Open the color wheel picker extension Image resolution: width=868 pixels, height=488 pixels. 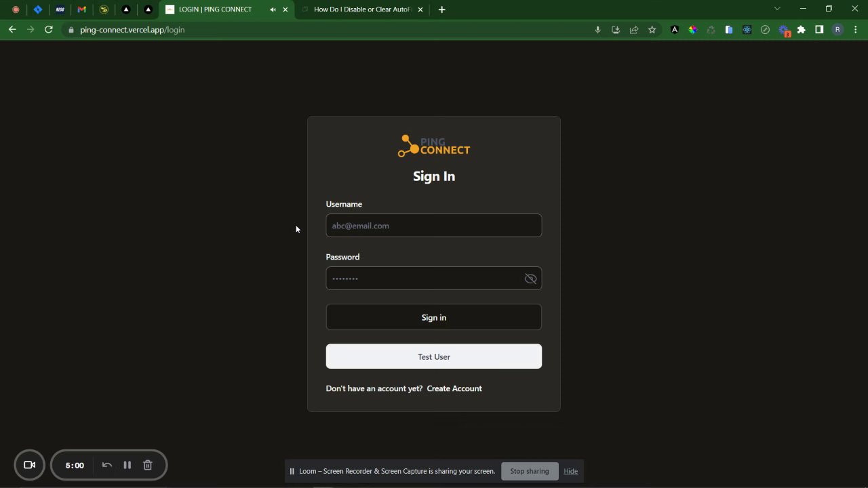pos(692,30)
